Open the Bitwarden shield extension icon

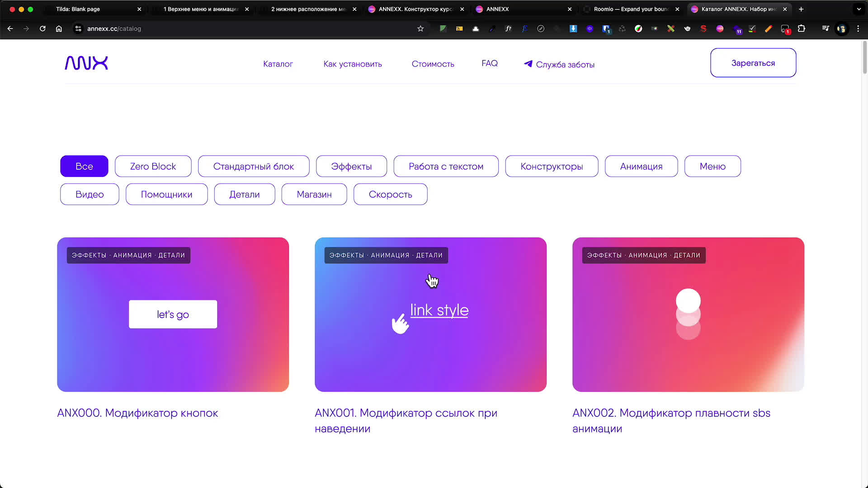click(x=606, y=29)
